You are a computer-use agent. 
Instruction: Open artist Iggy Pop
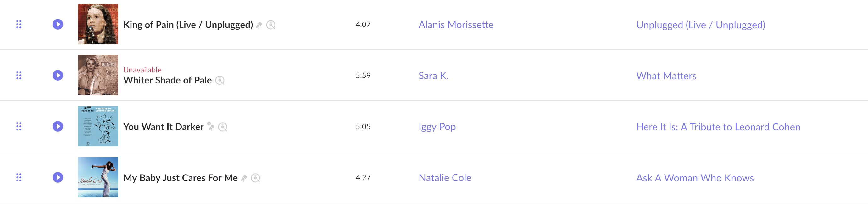[x=437, y=127]
